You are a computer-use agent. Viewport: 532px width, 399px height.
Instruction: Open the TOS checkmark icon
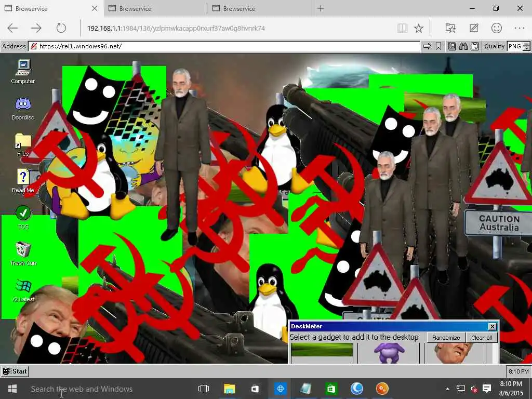pyautogui.click(x=23, y=218)
